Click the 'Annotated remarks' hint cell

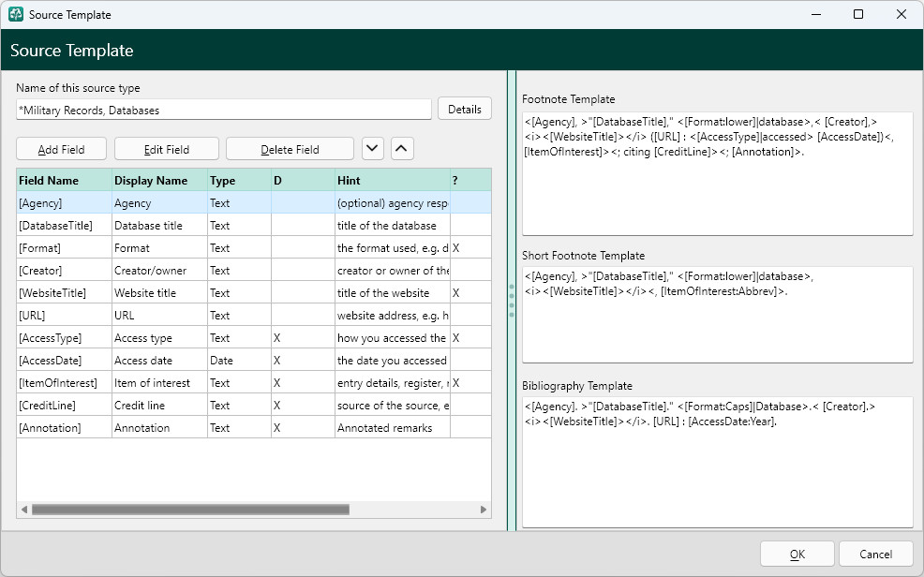tap(392, 427)
